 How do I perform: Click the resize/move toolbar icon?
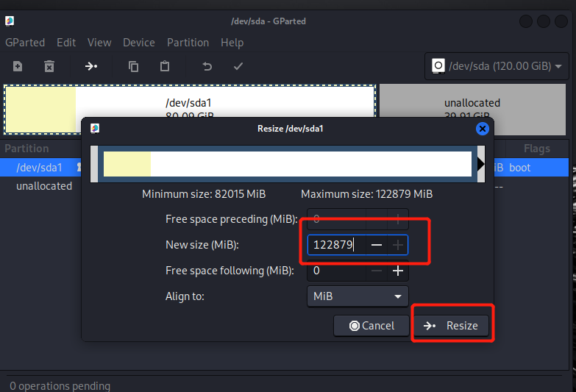tap(91, 66)
